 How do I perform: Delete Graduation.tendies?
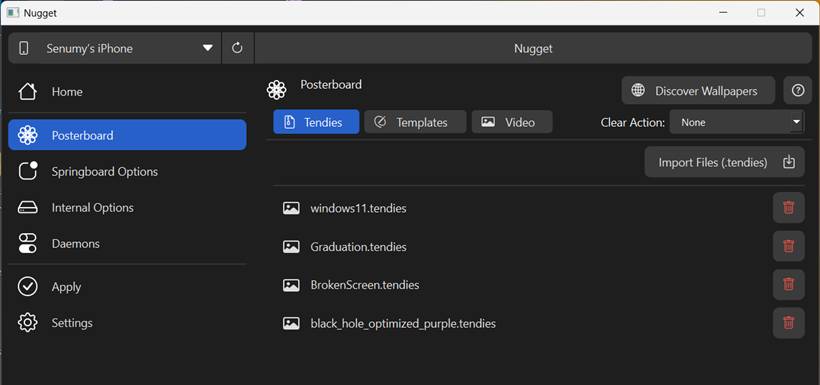tap(789, 246)
